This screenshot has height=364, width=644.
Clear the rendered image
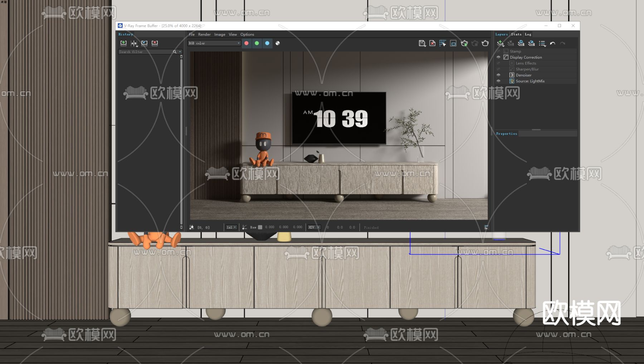click(432, 43)
